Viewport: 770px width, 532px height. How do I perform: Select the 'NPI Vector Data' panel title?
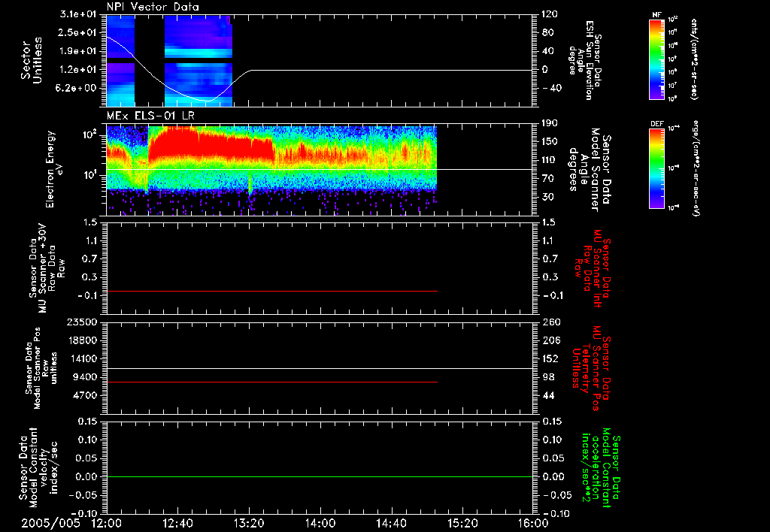point(153,7)
